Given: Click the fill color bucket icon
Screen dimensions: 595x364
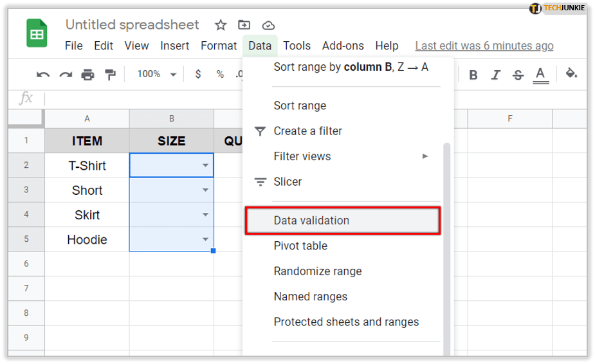Looking at the screenshot, I should 571,74.
